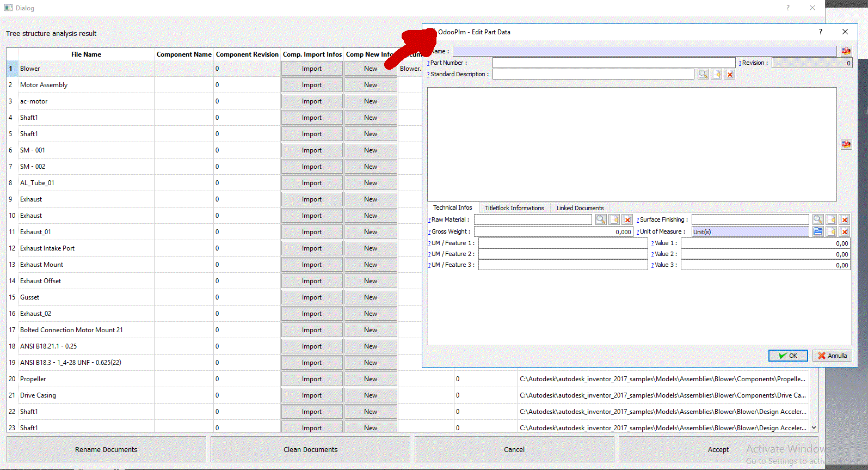The height and width of the screenshot is (470, 868).
Task: Switch to TitleBlock Informations tab
Action: [x=514, y=208]
